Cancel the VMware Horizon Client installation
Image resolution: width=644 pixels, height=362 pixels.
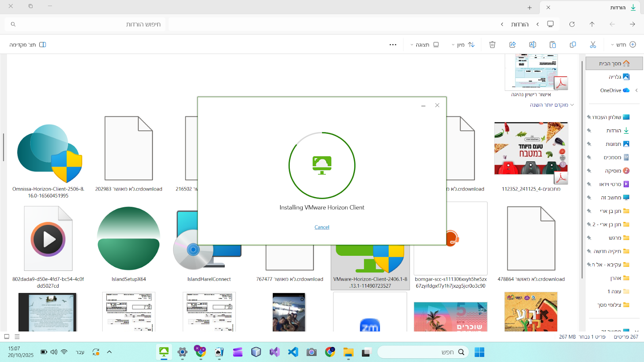(322, 227)
